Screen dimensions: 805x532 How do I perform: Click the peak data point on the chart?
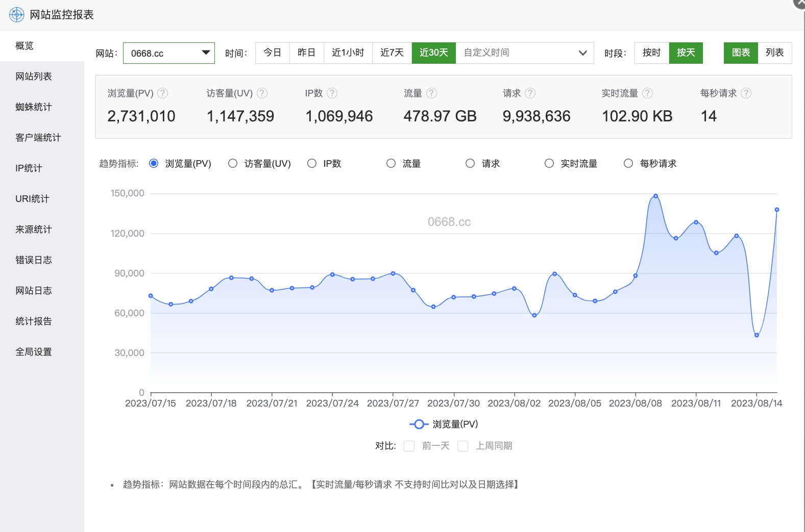point(655,196)
